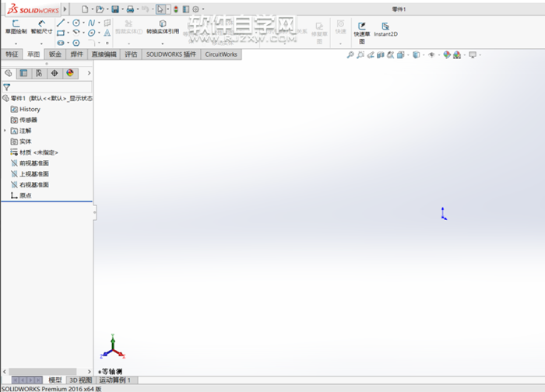Open the SOLIDWORKS 插件 add-ins tab
This screenshot has height=392, width=545.
[x=171, y=54]
